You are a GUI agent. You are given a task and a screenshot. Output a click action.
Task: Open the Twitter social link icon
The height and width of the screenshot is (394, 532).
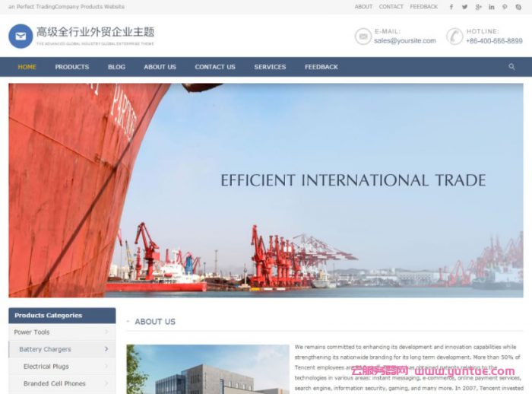pyautogui.click(x=464, y=7)
